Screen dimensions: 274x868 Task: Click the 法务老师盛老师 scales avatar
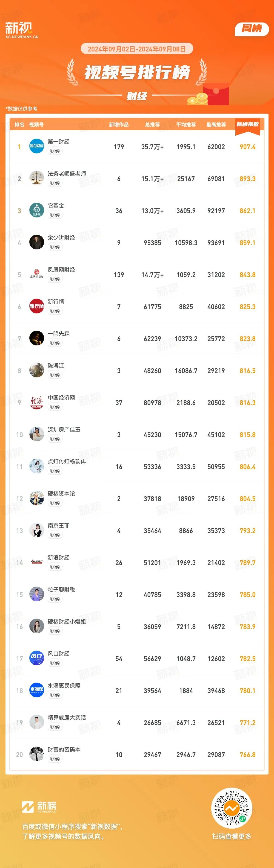[x=36, y=178]
